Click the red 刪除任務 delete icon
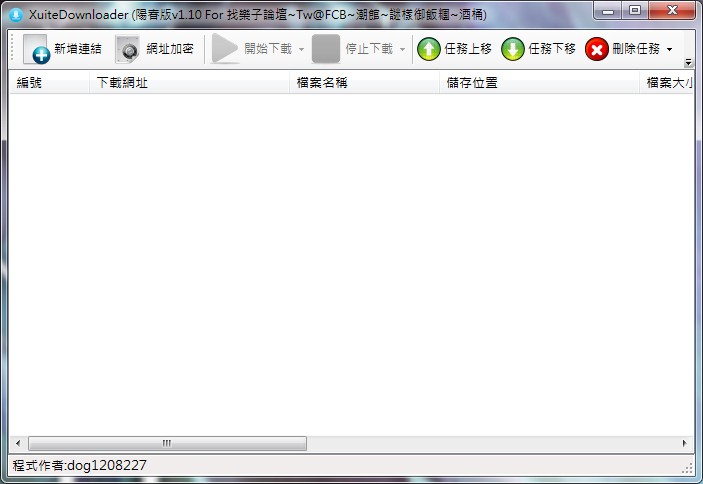Image resolution: width=703 pixels, height=484 pixels. (597, 49)
